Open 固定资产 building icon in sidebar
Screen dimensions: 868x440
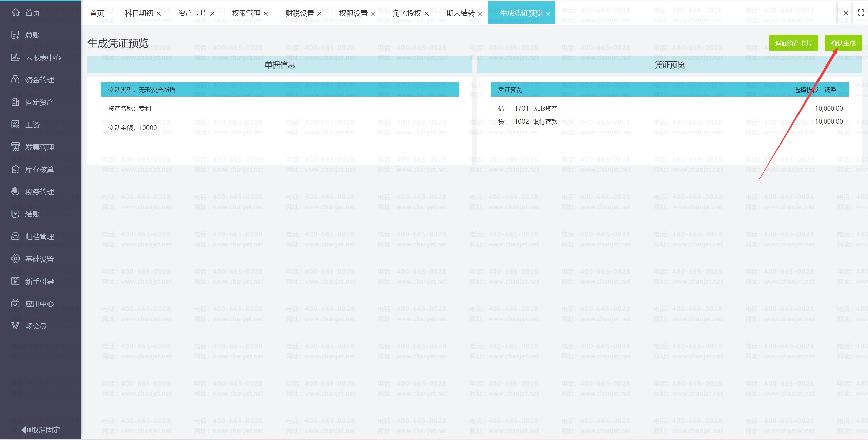[x=15, y=102]
